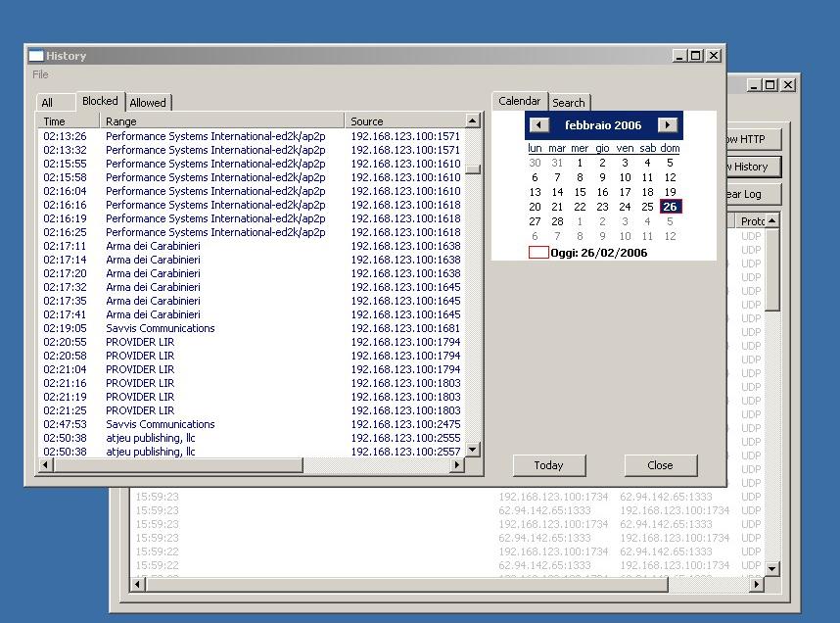Advance calendar to next month
This screenshot has width=840, height=623.
pyautogui.click(x=668, y=125)
